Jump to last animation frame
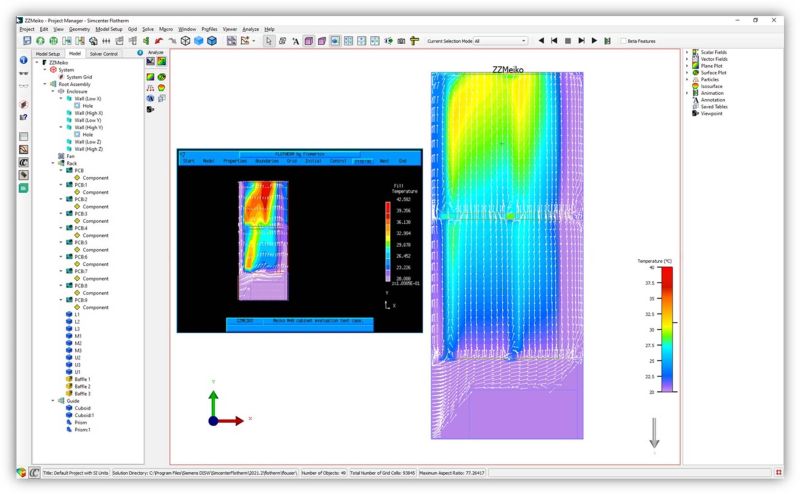800x494 pixels. click(581, 41)
